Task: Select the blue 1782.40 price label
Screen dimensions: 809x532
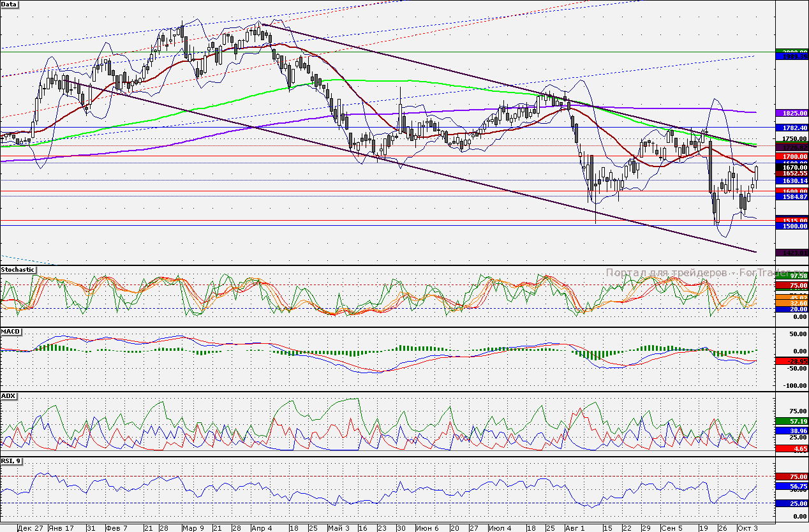Action: coord(791,127)
